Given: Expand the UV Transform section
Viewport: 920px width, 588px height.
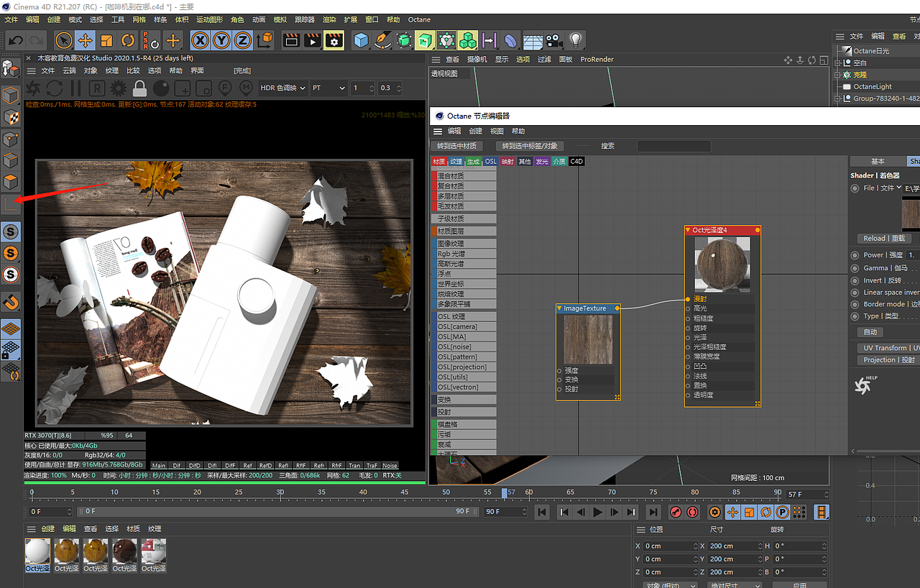Looking at the screenshot, I should (x=888, y=348).
